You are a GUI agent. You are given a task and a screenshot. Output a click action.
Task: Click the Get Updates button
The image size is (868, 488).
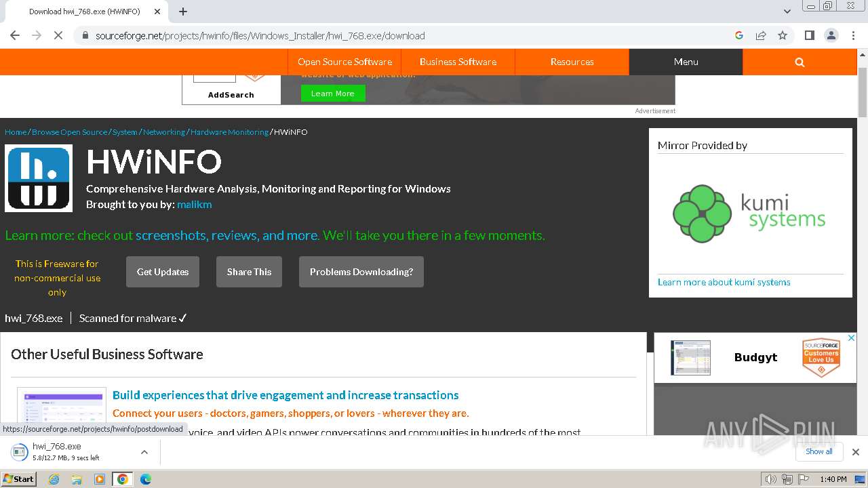point(163,272)
